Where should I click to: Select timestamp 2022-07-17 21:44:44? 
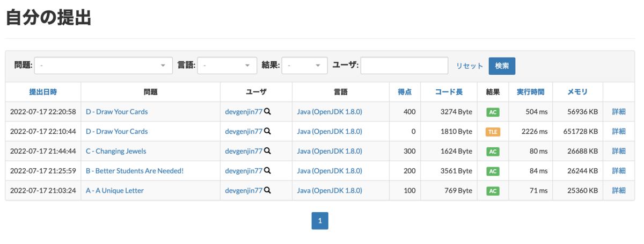43,152
